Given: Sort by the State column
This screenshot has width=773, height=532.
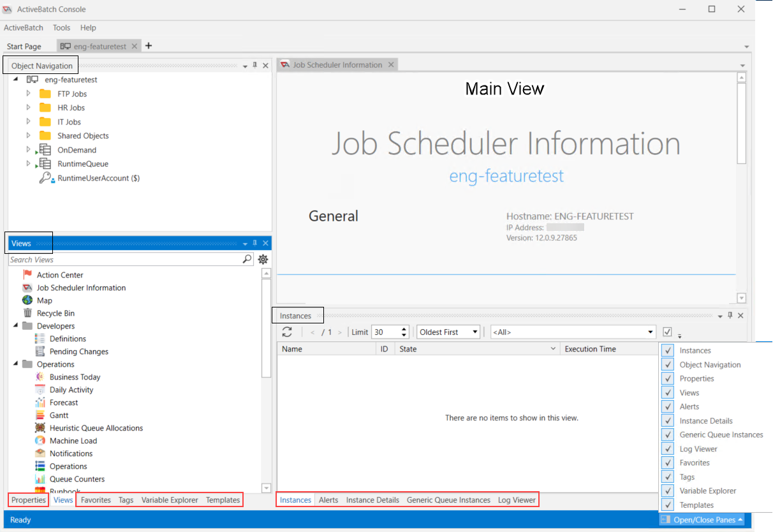Looking at the screenshot, I should (x=476, y=349).
